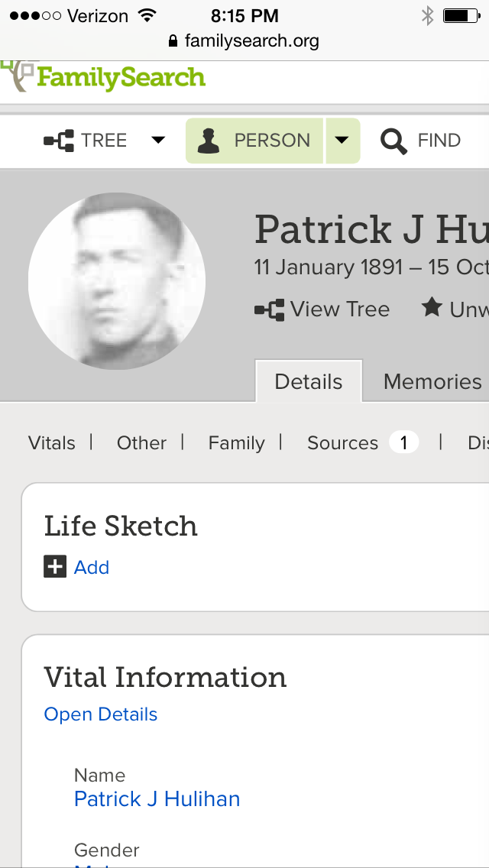Select the Details tab
This screenshot has height=868, width=489.
pyautogui.click(x=309, y=381)
